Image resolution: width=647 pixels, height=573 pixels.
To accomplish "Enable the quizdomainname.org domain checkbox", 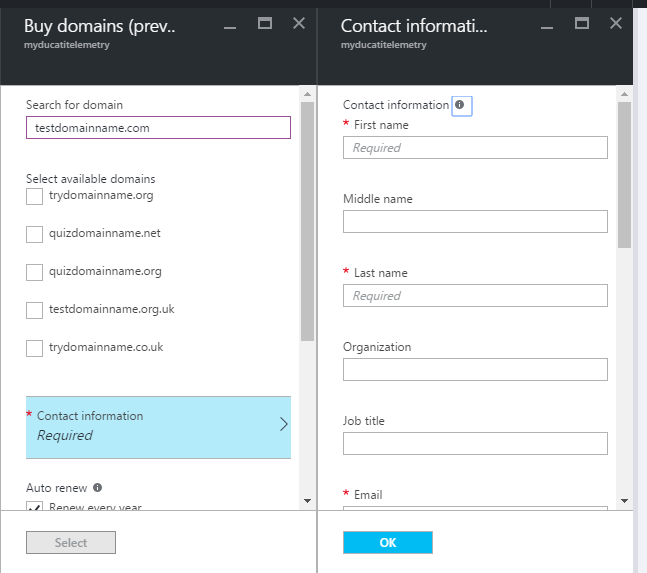I will [x=35, y=272].
